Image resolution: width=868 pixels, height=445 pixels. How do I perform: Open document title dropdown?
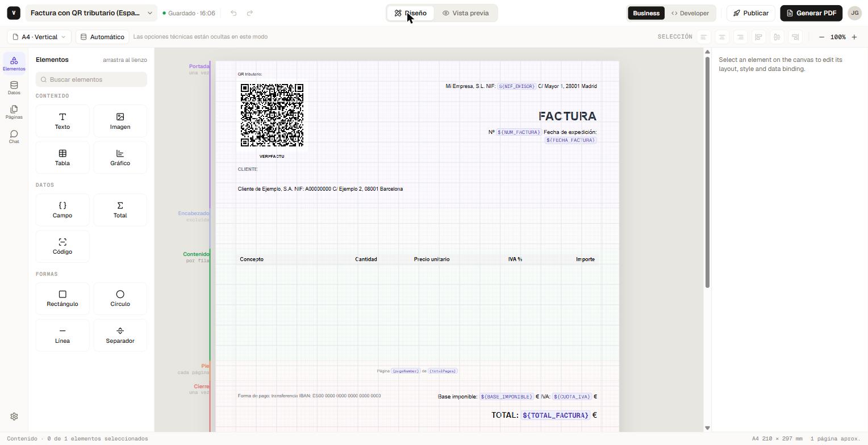(x=91, y=13)
